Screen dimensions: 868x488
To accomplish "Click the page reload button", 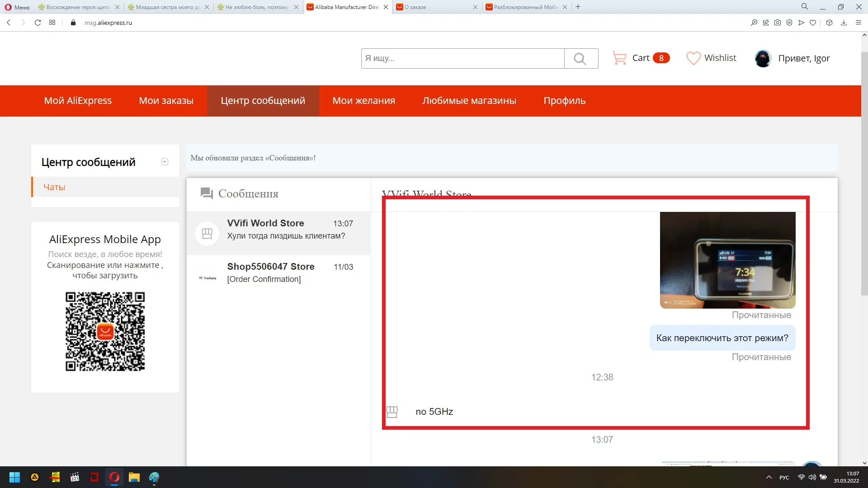I will coord(38,23).
